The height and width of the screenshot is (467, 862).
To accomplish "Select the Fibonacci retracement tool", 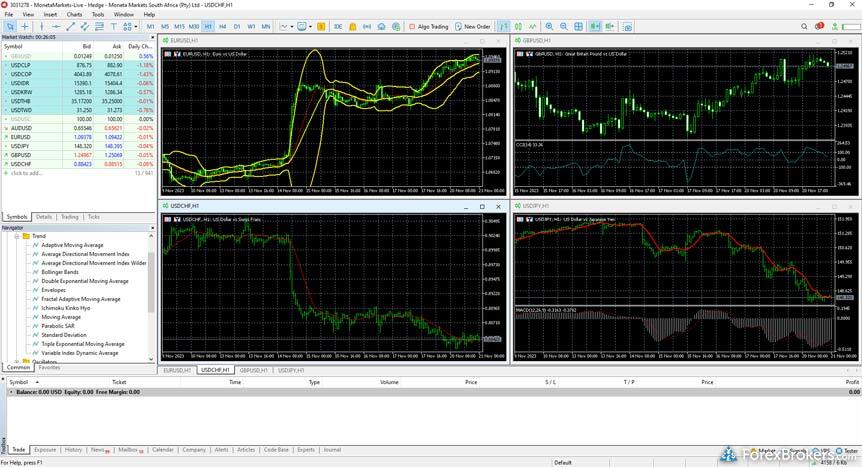I will pos(99,26).
